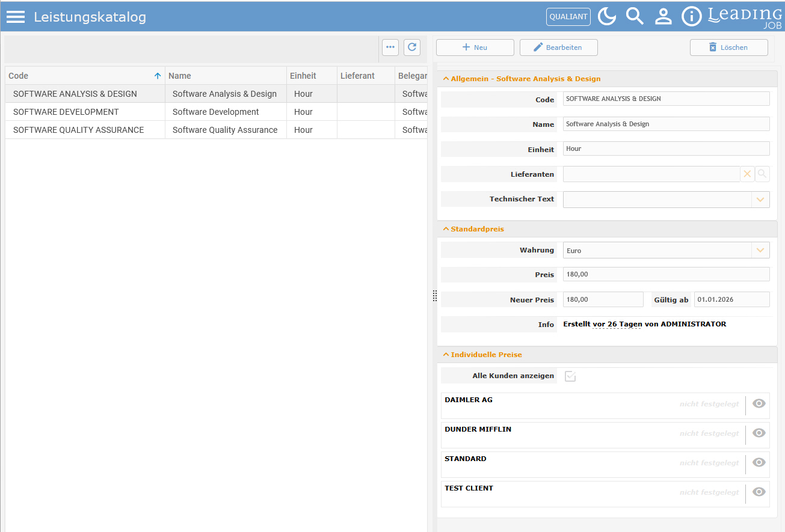Delete the entry with Löschen
This screenshot has height=532, width=785.
[729, 47]
